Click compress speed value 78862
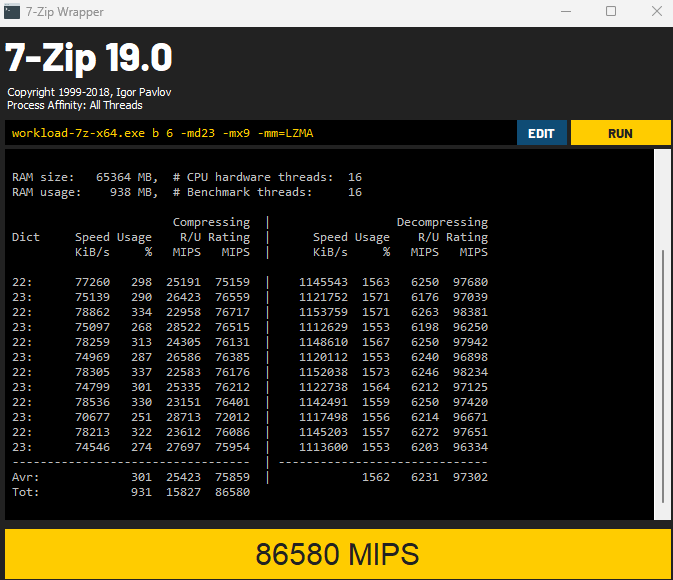 [92, 312]
